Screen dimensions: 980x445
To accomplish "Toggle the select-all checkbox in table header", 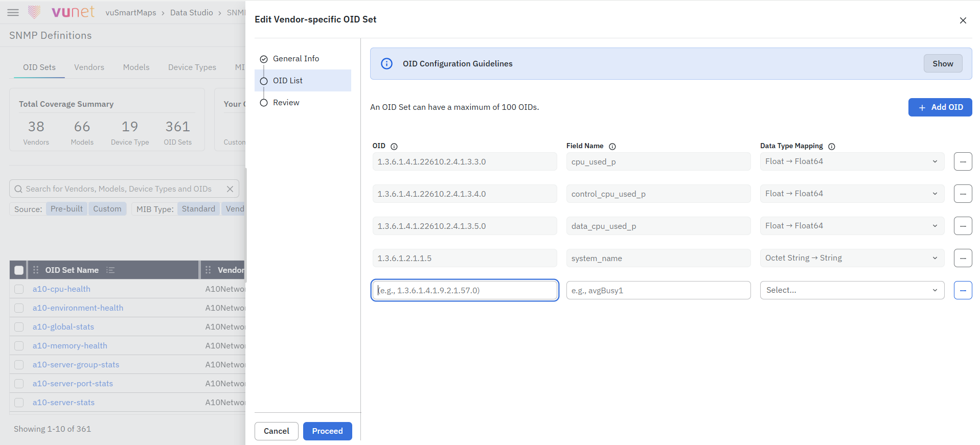I will [19, 270].
